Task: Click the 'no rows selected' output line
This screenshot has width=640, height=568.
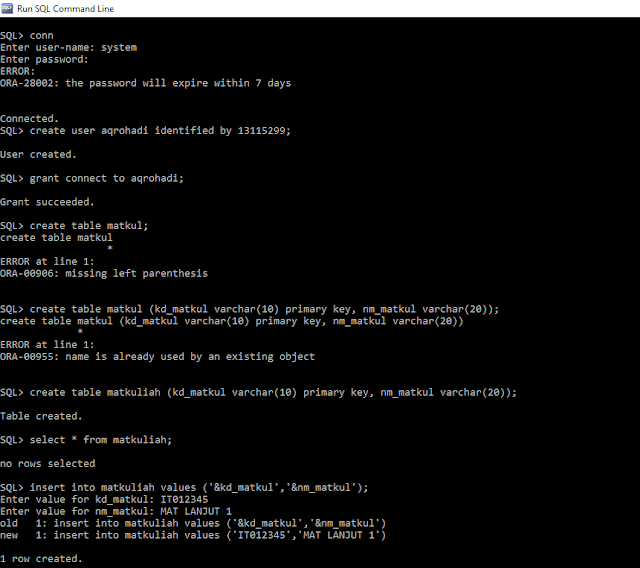Action: 48,464
